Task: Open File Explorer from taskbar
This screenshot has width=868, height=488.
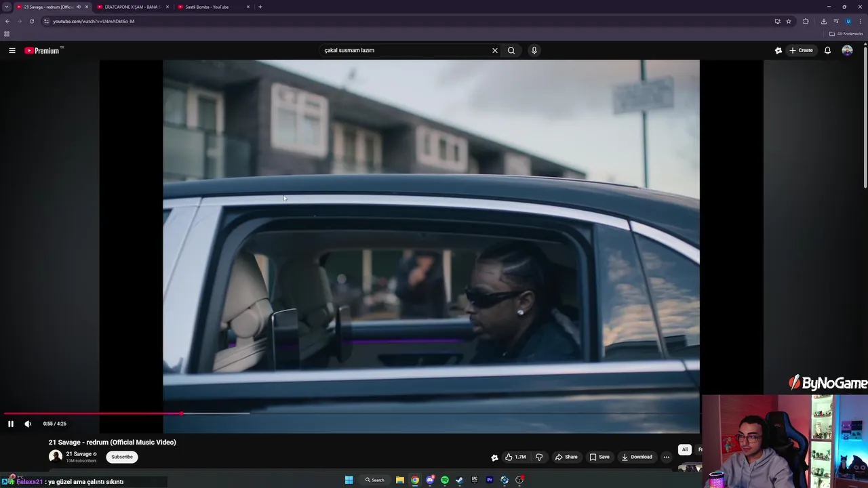Action: (x=400, y=480)
